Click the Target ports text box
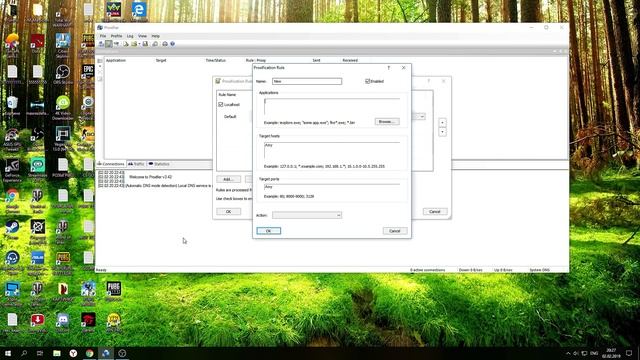This screenshot has height=360, width=640. (332, 187)
